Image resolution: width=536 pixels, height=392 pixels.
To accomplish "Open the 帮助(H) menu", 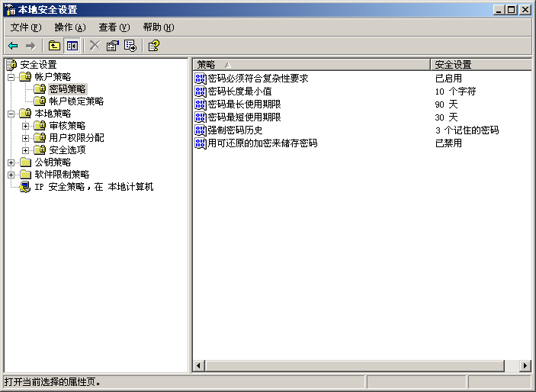I will (159, 27).
